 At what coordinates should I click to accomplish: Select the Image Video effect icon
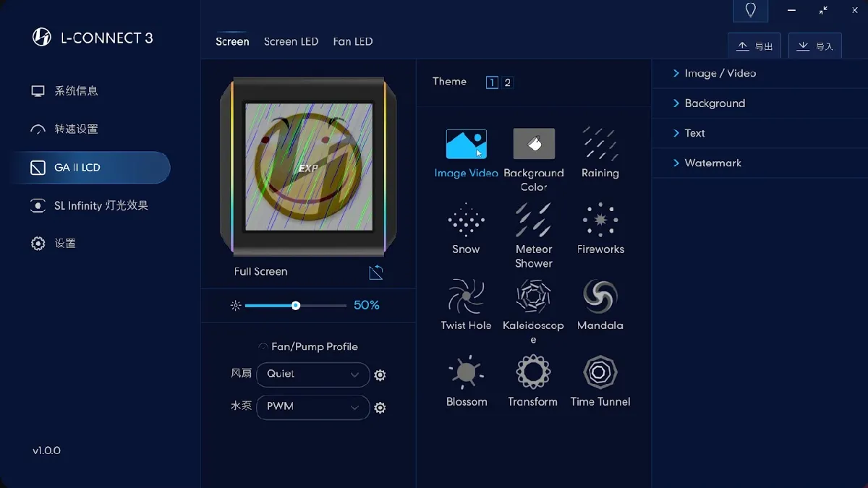[x=466, y=144]
